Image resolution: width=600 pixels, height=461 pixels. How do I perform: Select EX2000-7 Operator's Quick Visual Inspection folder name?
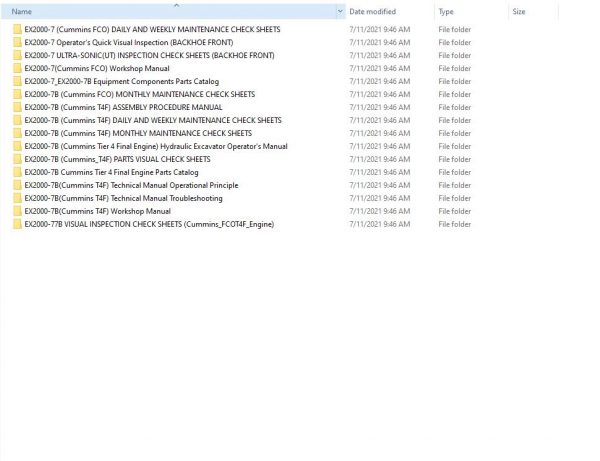(x=129, y=42)
